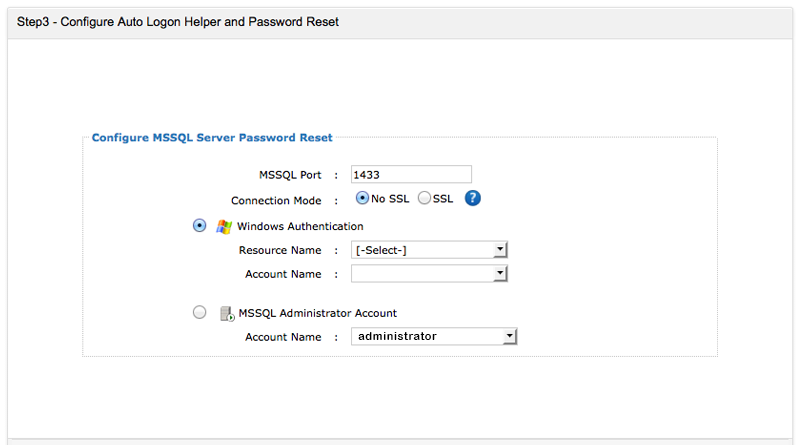
Task: Click the Windows logo icon
Action: tap(224, 226)
